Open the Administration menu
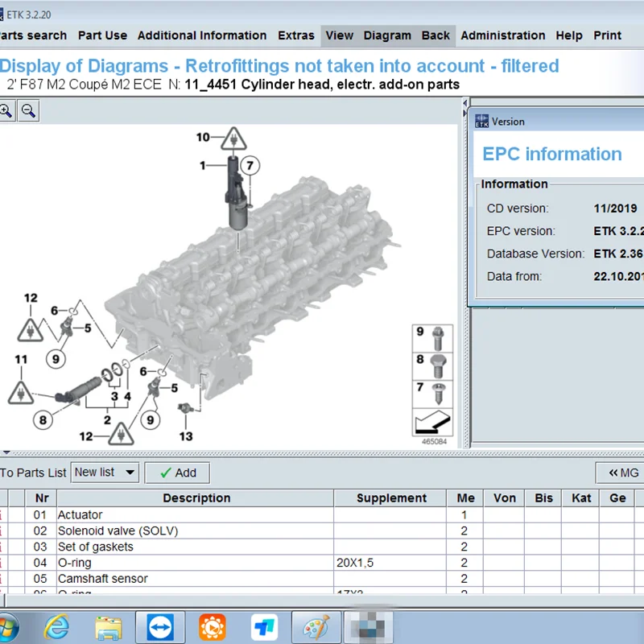The image size is (644, 644). [503, 35]
